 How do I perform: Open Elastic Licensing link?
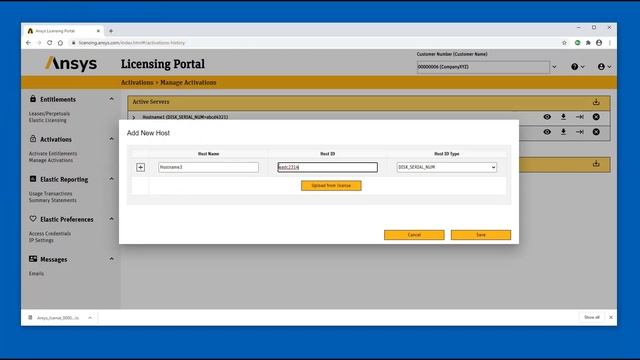[47, 120]
